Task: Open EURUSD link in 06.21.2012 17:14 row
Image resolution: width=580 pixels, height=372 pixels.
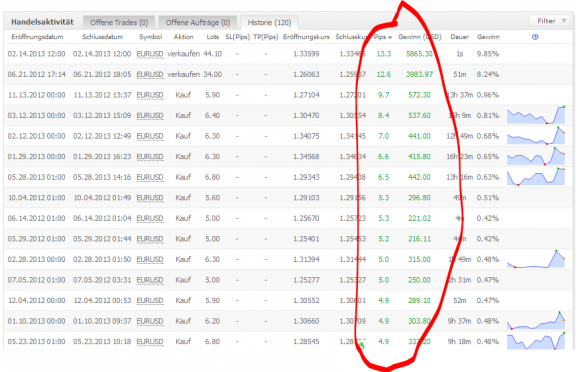Action: tap(150, 74)
